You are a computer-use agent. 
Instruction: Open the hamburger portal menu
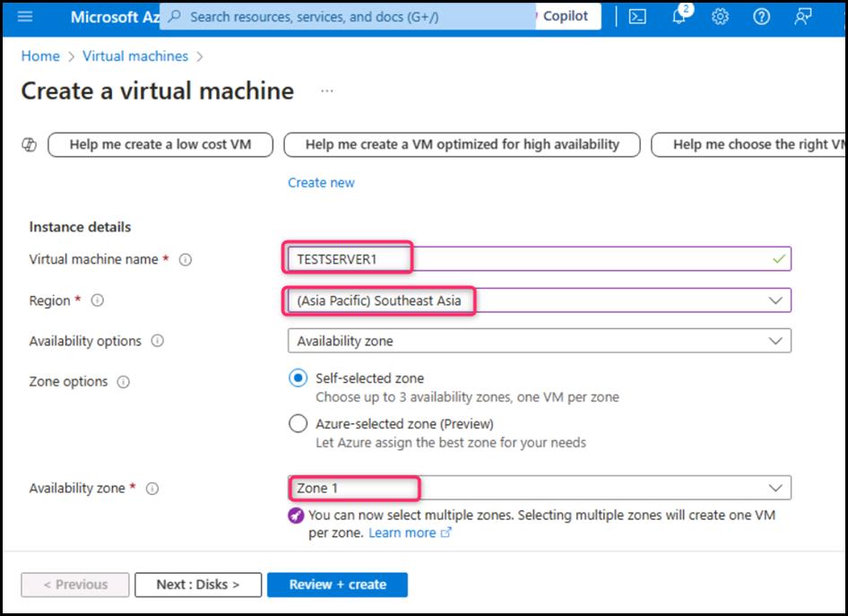pos(24,17)
